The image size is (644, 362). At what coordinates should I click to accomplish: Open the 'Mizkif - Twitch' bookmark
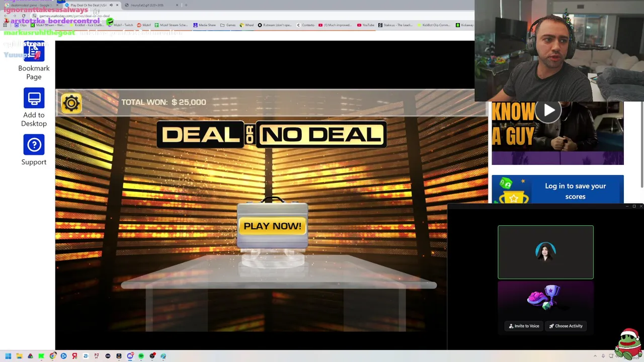pos(120,25)
